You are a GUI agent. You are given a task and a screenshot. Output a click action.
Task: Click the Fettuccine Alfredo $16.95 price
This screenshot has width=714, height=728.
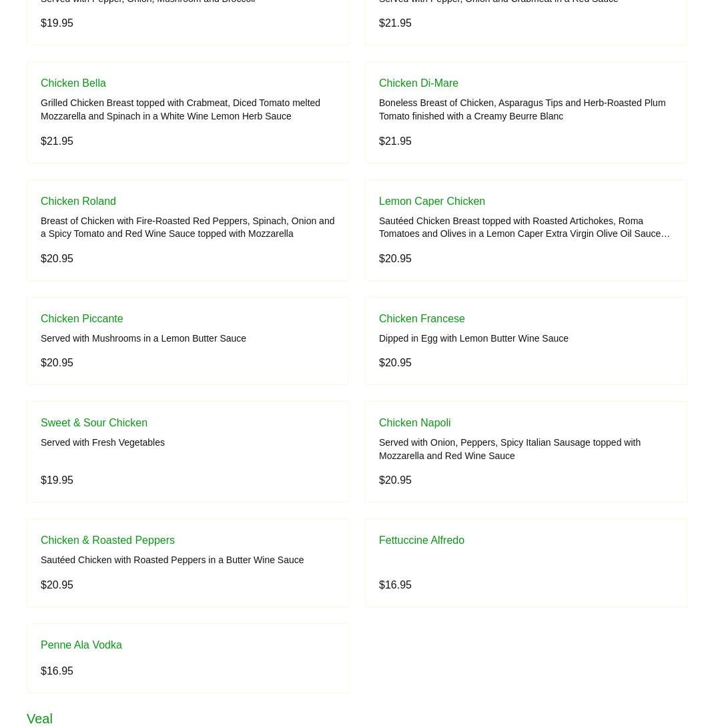(x=395, y=585)
